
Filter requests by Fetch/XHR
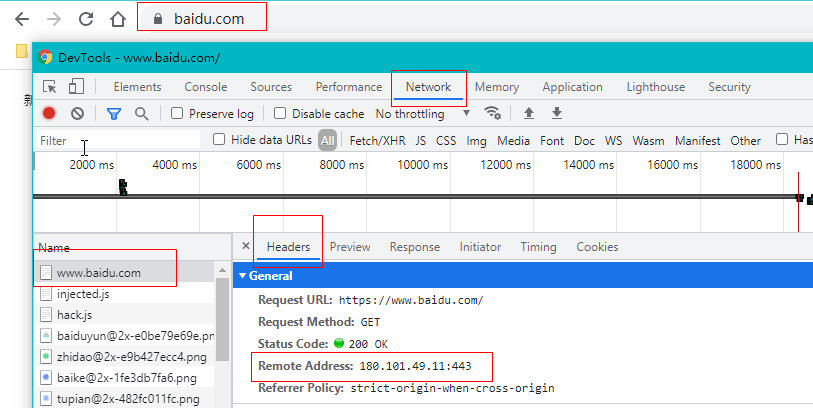pyautogui.click(x=377, y=140)
